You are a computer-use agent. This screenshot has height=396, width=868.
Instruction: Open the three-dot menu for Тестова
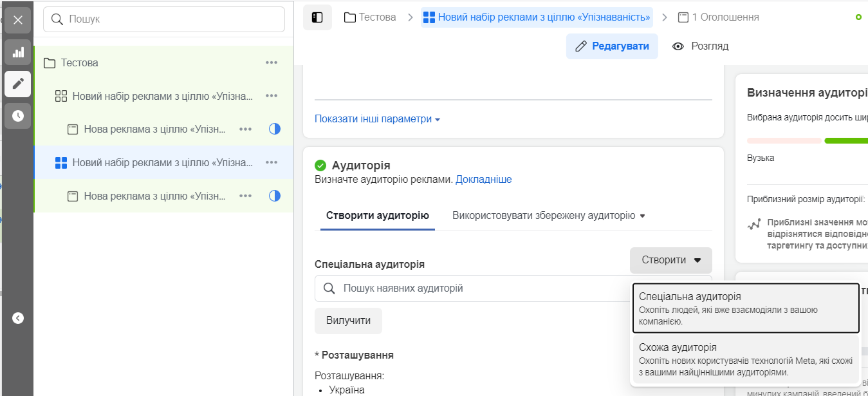pyautogui.click(x=271, y=62)
